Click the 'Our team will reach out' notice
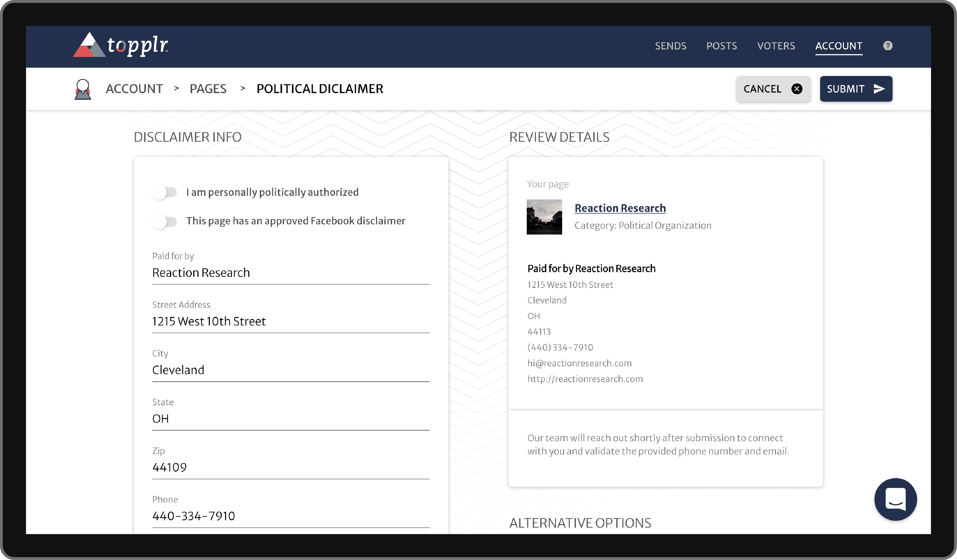The width and height of the screenshot is (957, 560). [658, 445]
